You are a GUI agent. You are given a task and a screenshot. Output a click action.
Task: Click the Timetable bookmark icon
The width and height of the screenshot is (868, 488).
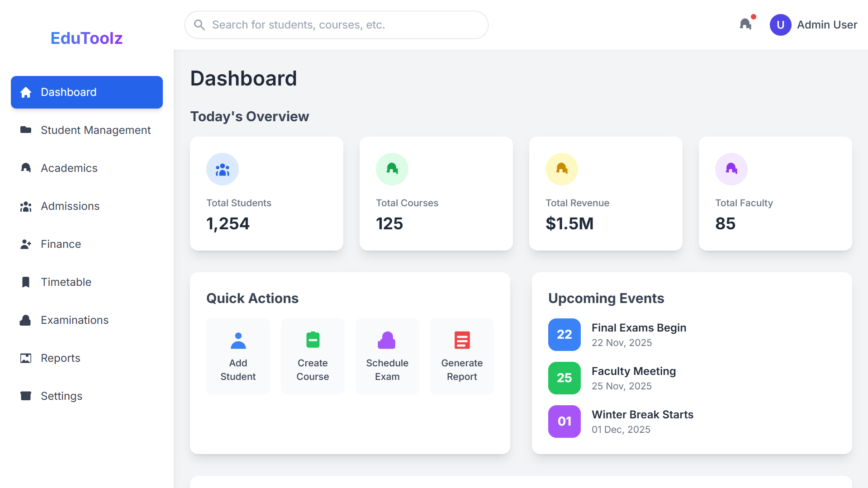pos(25,282)
